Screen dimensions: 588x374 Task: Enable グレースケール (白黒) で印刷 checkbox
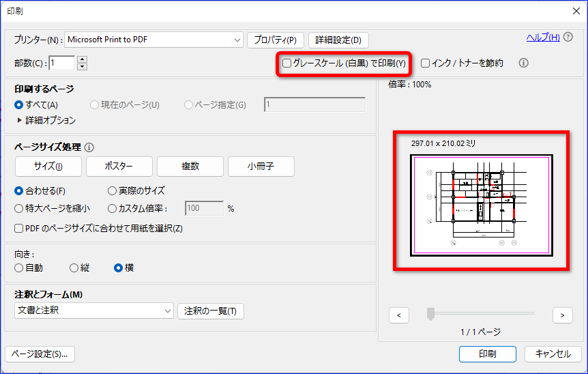click(x=287, y=63)
